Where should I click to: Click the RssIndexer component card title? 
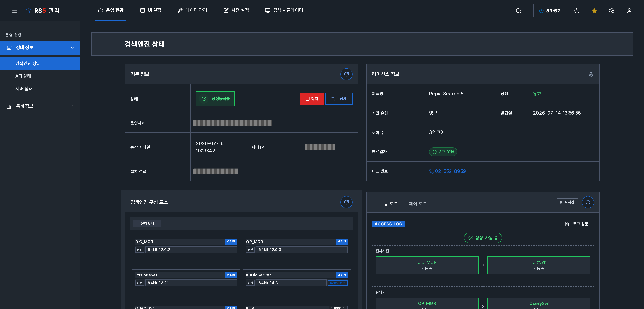146,275
